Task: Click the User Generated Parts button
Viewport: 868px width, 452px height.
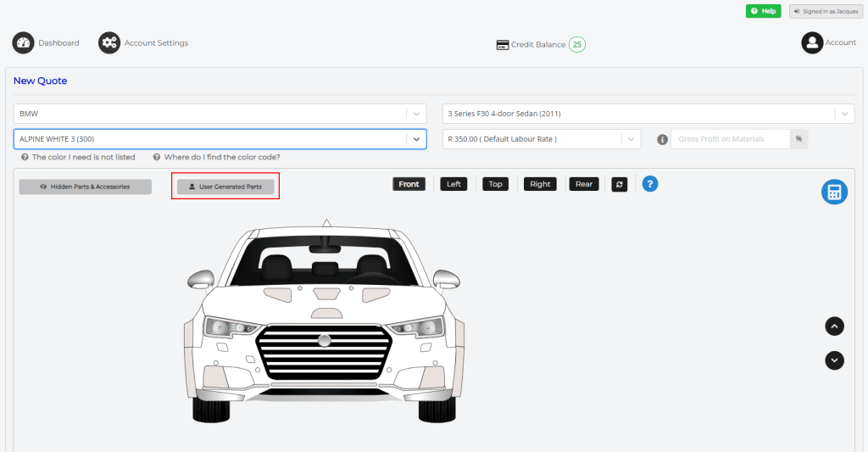Action: coord(225,187)
